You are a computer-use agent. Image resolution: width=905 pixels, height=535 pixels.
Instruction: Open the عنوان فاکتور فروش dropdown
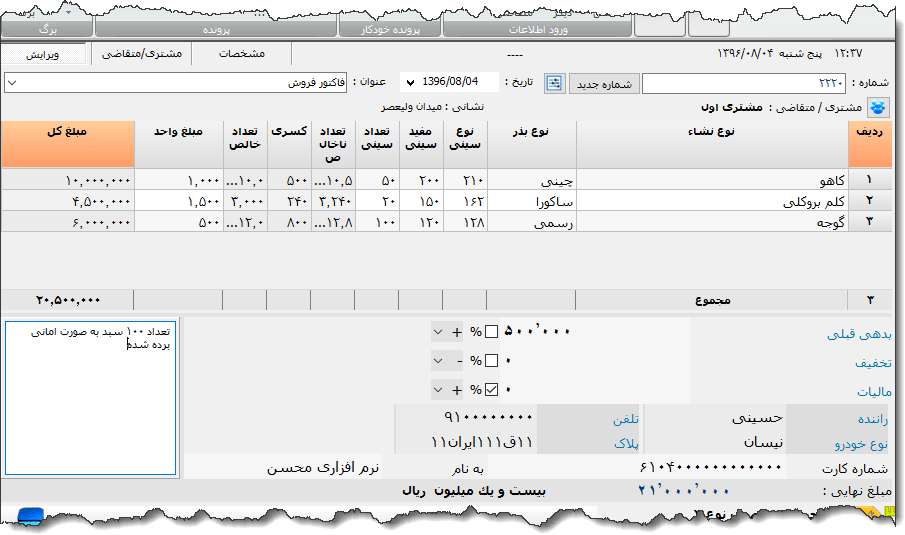pos(12,83)
